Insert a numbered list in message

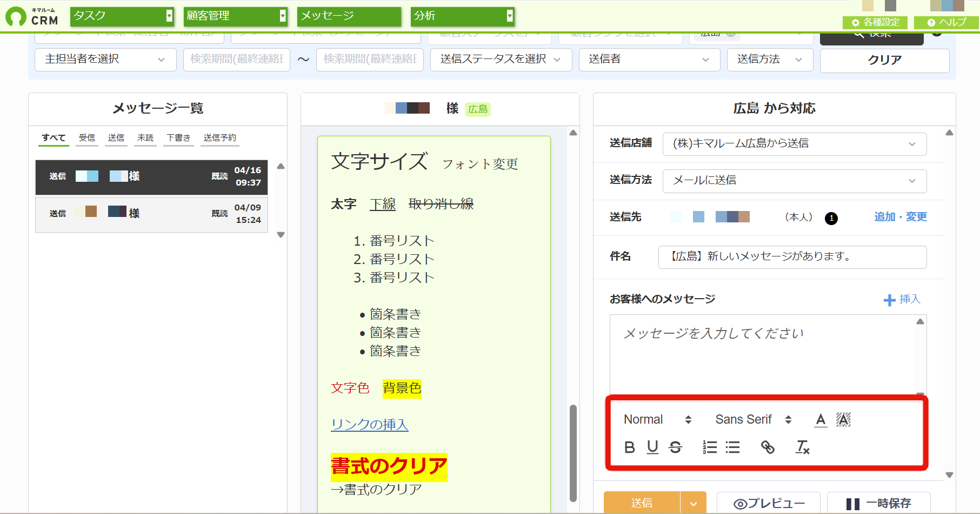click(x=710, y=447)
